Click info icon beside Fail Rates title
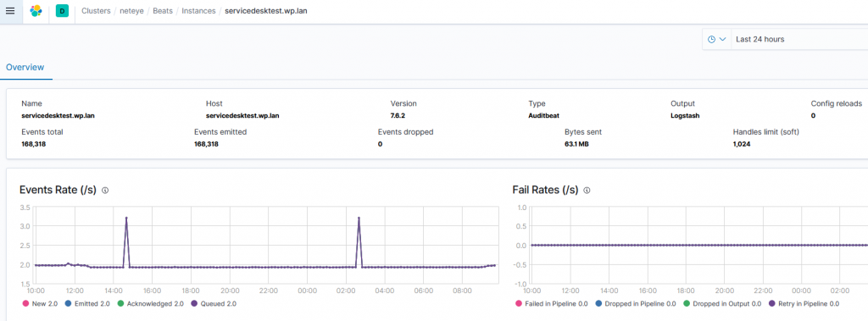Screen dimensions: 868x321 [587, 191]
